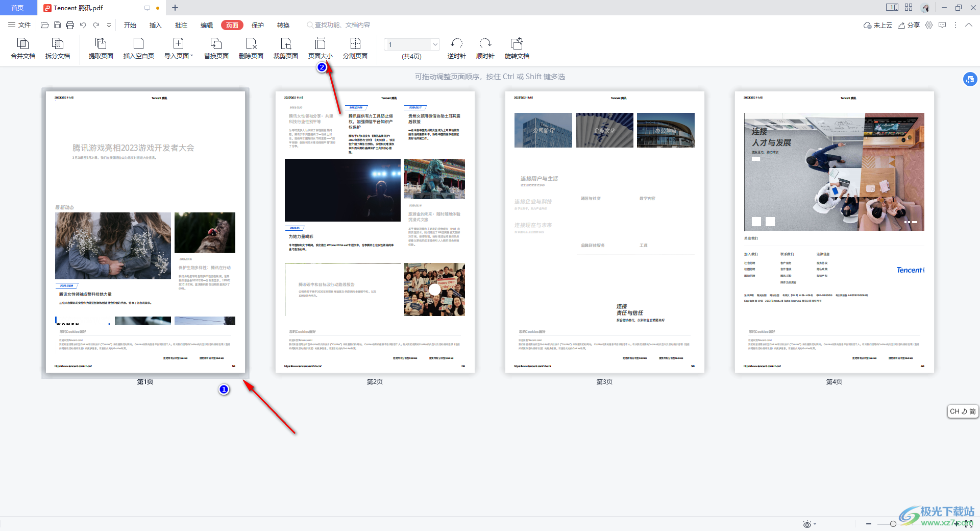Click the tab display mode icon
980x531 pixels.
coord(147,8)
